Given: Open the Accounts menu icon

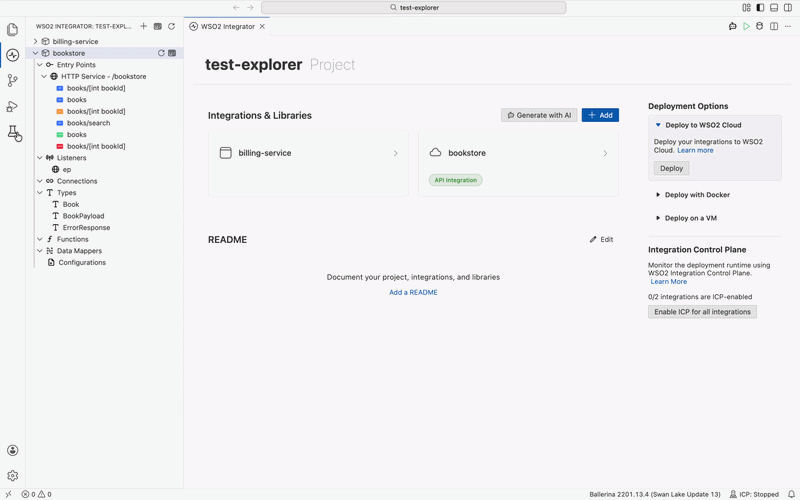Looking at the screenshot, I should [x=13, y=451].
